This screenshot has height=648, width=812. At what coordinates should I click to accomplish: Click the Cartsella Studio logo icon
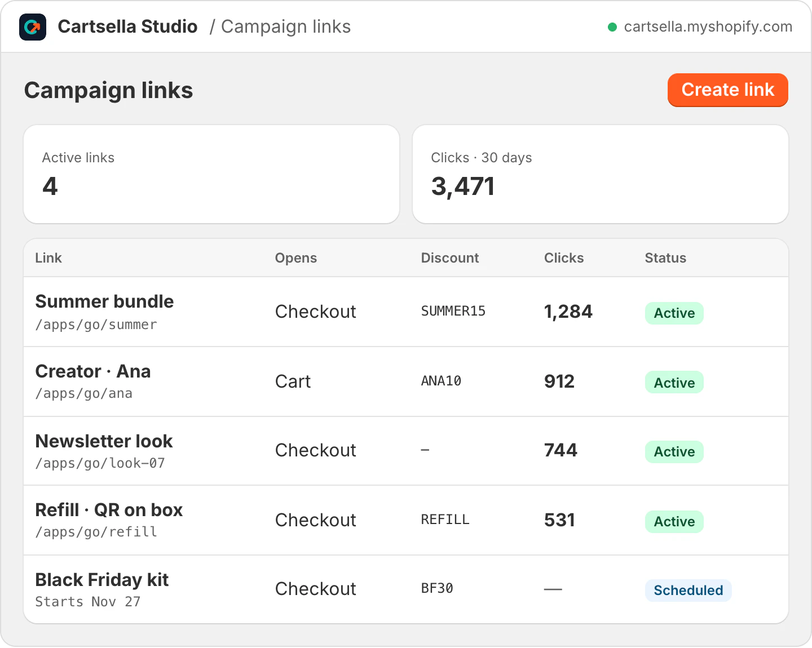(33, 26)
